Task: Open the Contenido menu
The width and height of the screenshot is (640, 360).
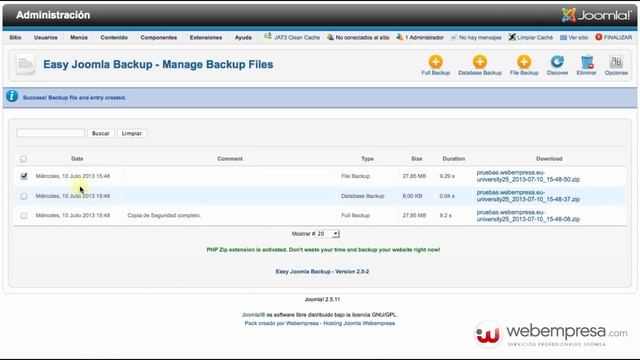Action: pyautogui.click(x=114, y=37)
